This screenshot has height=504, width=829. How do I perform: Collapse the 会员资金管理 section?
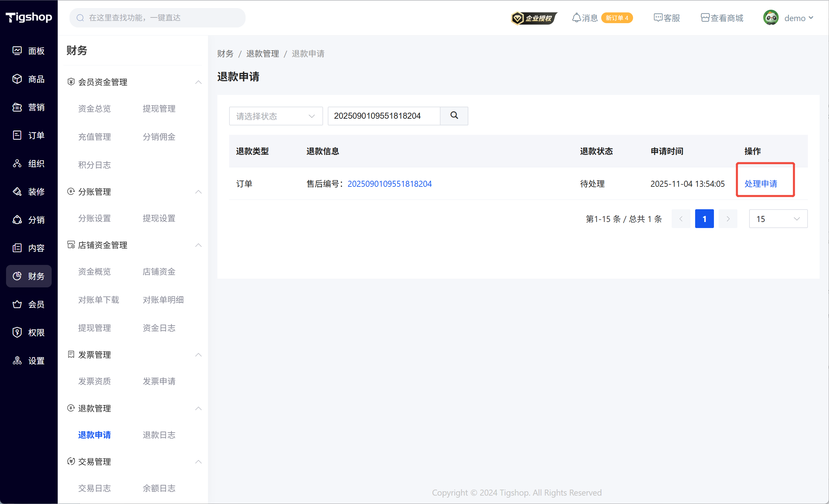pyautogui.click(x=198, y=82)
